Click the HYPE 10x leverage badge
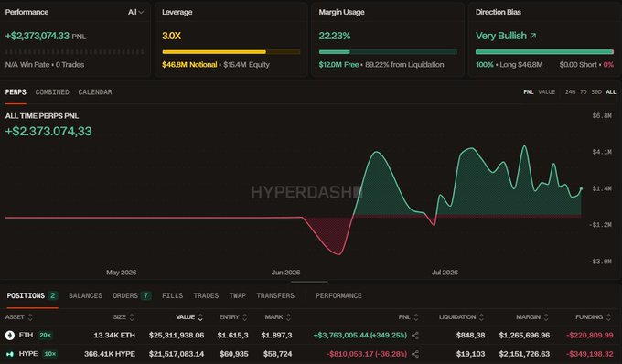 [49, 354]
